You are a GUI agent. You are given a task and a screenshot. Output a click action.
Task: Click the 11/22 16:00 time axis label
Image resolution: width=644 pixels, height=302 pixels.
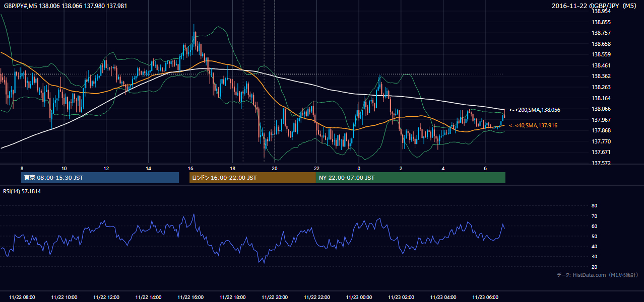coord(190,297)
